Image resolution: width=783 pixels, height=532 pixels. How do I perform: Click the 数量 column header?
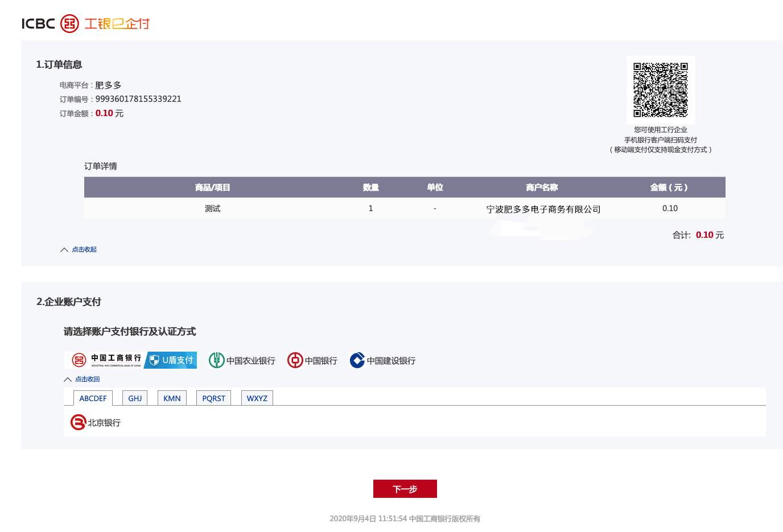pos(371,187)
